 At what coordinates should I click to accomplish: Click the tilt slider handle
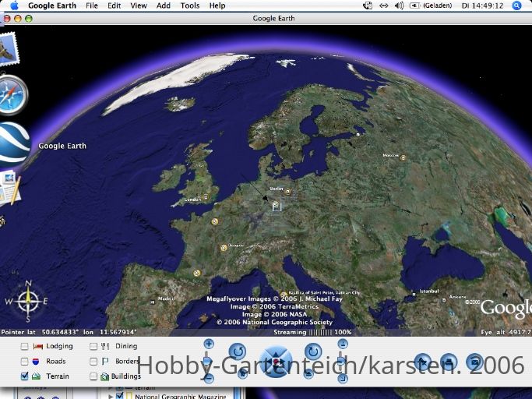(342, 361)
